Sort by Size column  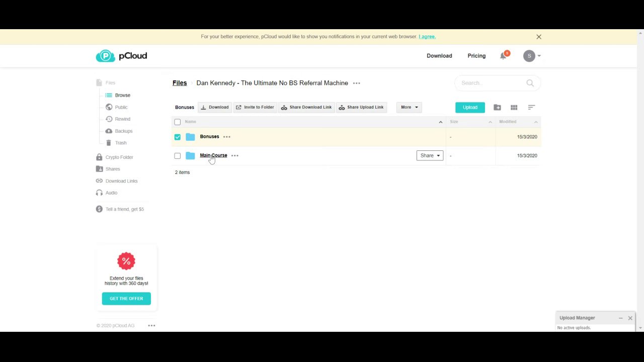click(470, 122)
